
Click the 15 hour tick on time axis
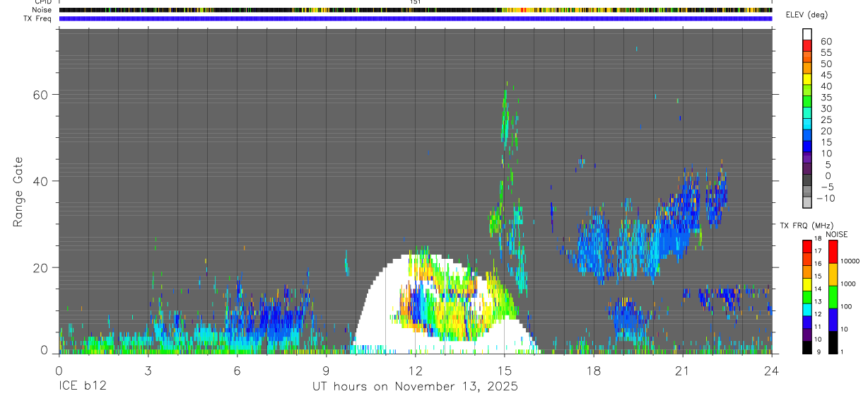505,370
